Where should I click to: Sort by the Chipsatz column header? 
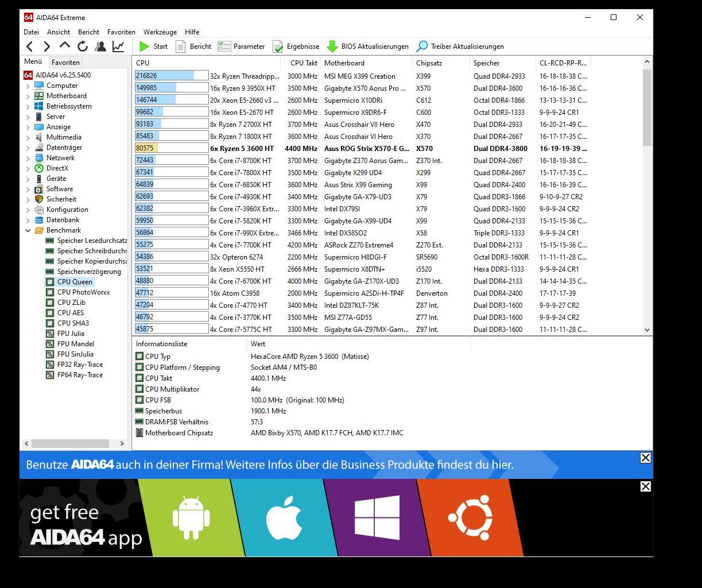(441, 63)
